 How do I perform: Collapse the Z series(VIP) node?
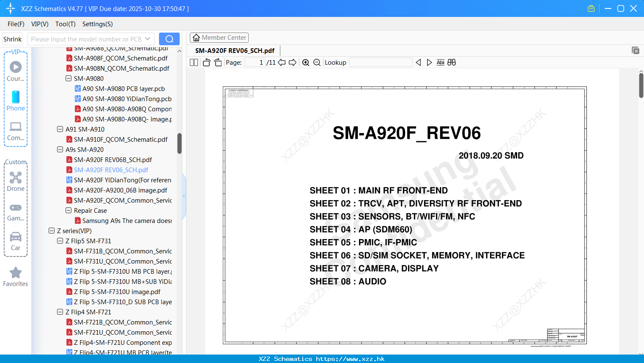click(52, 231)
